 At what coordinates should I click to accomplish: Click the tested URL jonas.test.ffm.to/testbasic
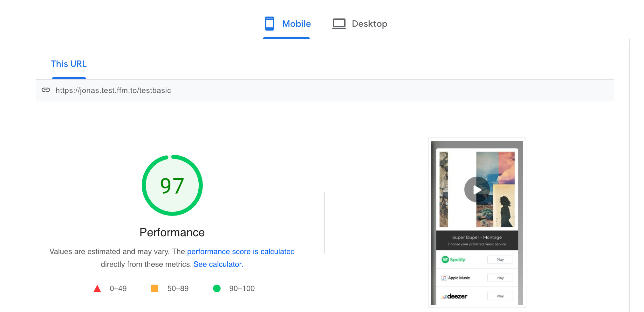(113, 90)
